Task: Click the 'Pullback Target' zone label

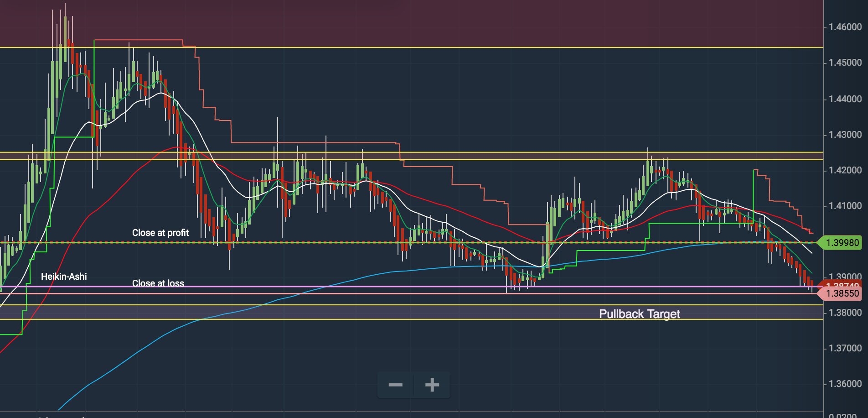Action: pos(639,314)
